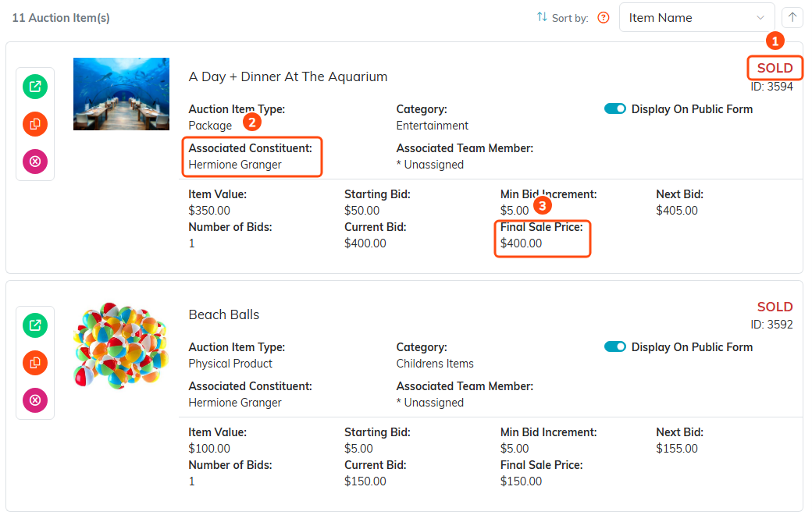Click the $400.00 Current Bid value
The image size is (812, 515).
click(365, 243)
